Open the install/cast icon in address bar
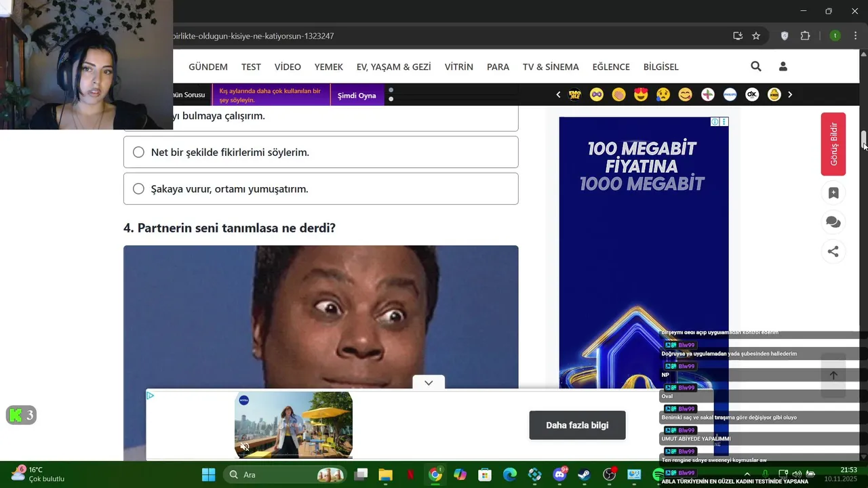The width and height of the screenshot is (868, 488). 738,36
